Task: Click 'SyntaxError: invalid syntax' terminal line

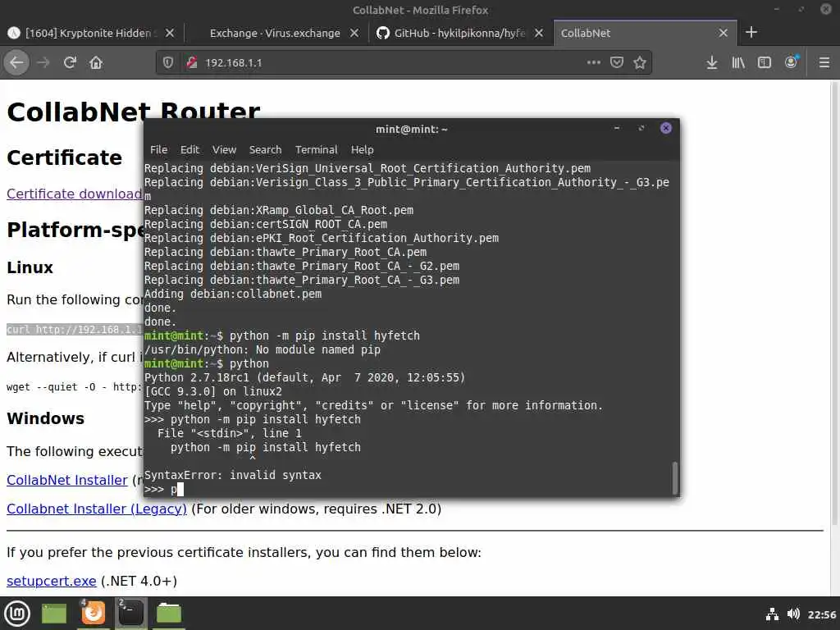Action: [x=233, y=475]
